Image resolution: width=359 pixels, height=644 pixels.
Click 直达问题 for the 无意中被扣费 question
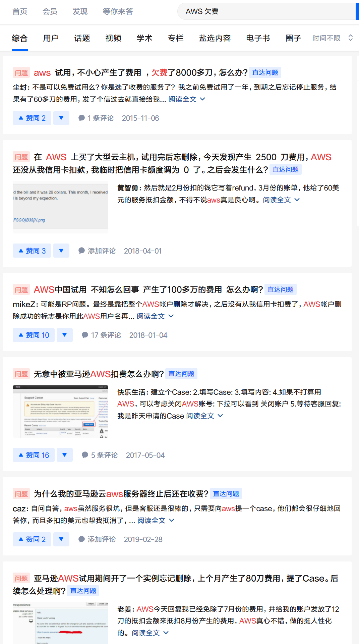[181, 374]
